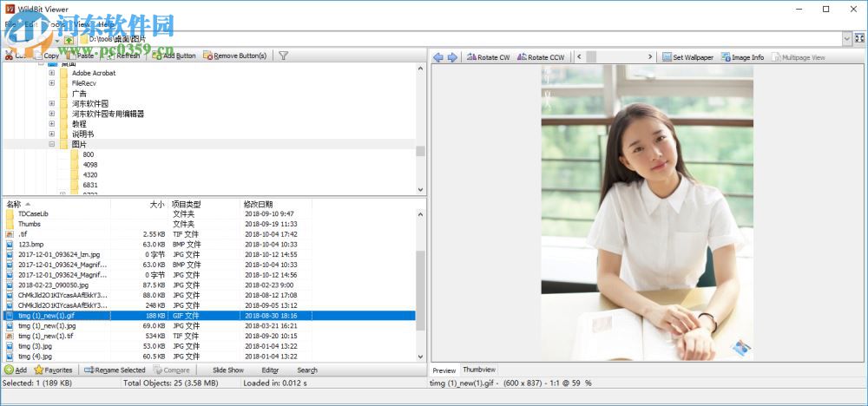Sort files by 名称 column
868x406 pixels.
(x=56, y=204)
